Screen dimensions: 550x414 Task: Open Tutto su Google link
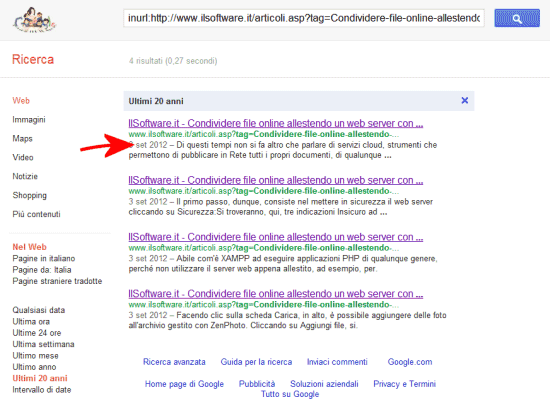click(x=290, y=394)
